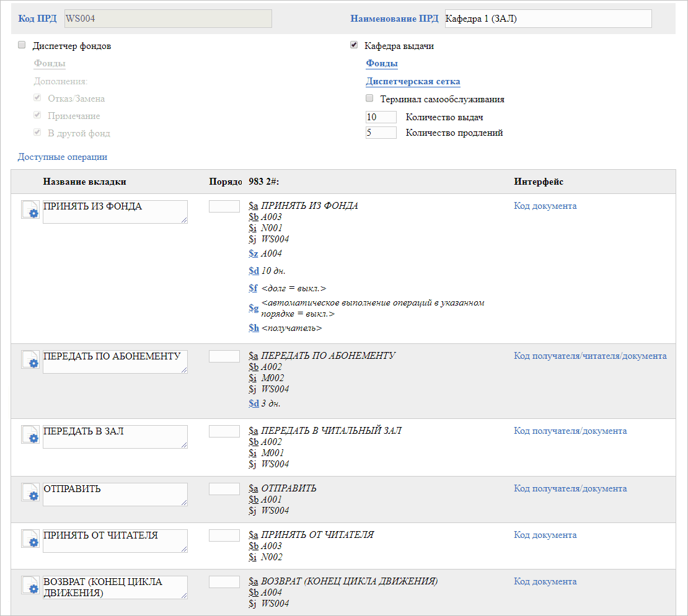
Task: Click settings icon beside ПРИНЯТЬ ИЗ ФОНДА
Action: click(x=30, y=210)
